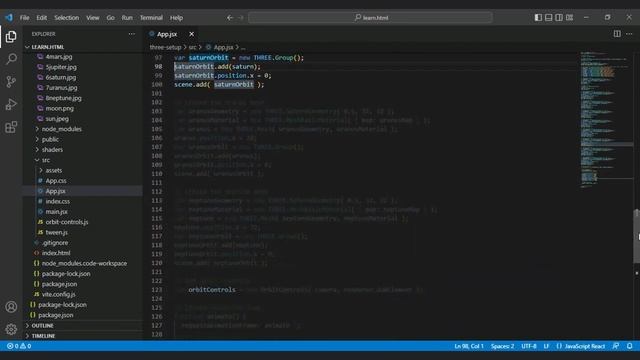640x360 pixels.
Task: Click the Explorer more actions ellipsis
Action: 132,34
